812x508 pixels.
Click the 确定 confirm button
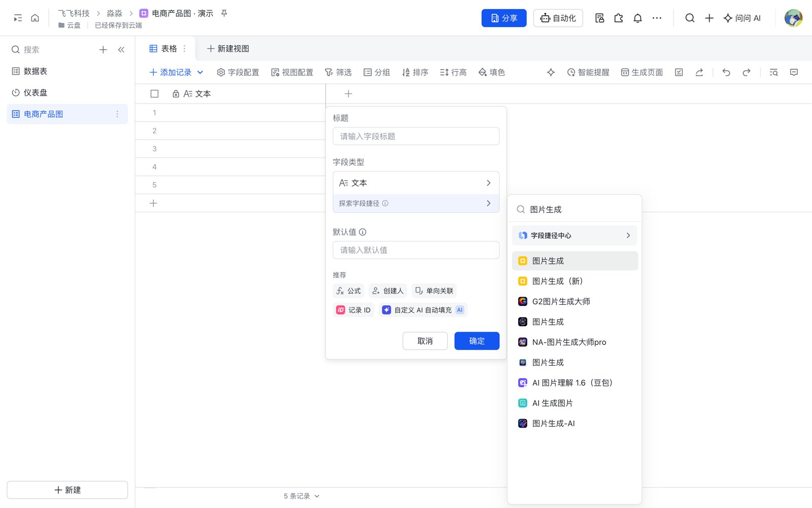(477, 341)
